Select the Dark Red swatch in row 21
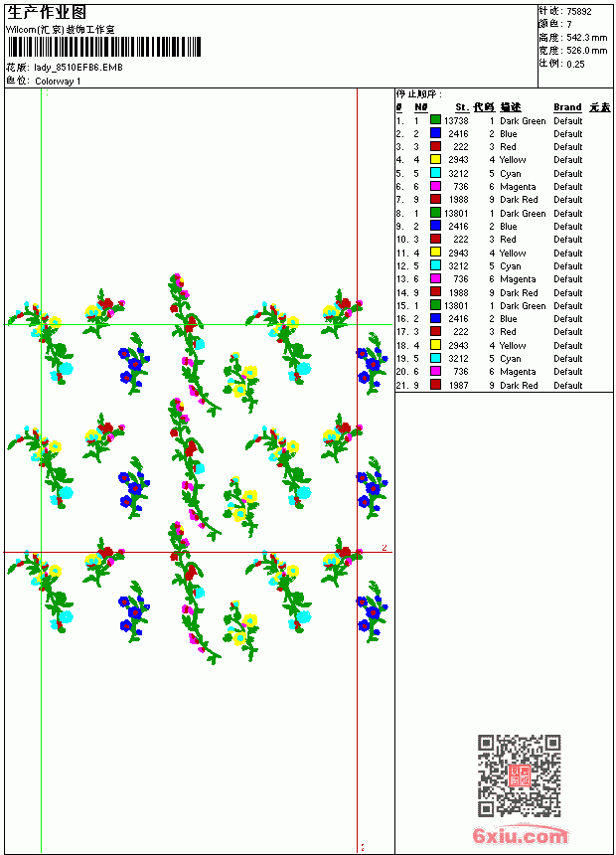 click(x=435, y=385)
